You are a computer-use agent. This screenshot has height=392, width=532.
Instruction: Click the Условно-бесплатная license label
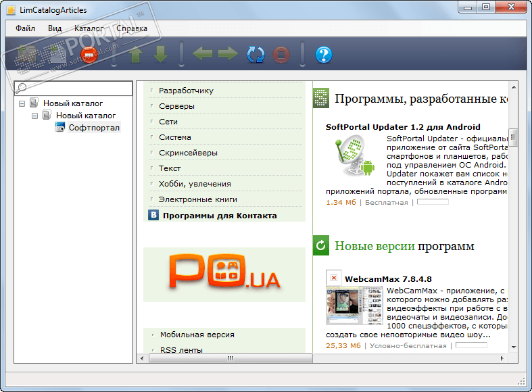(x=408, y=345)
